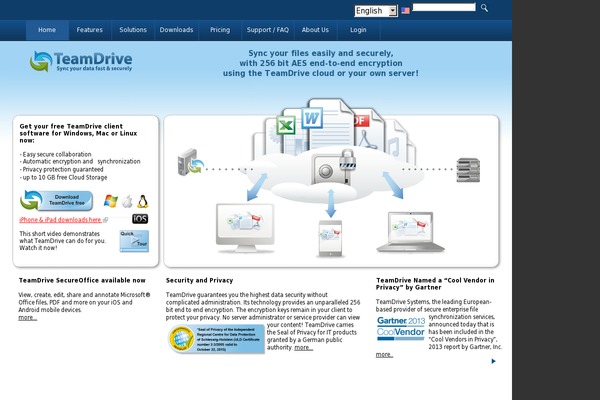Click the Excel file icon

tap(286, 125)
